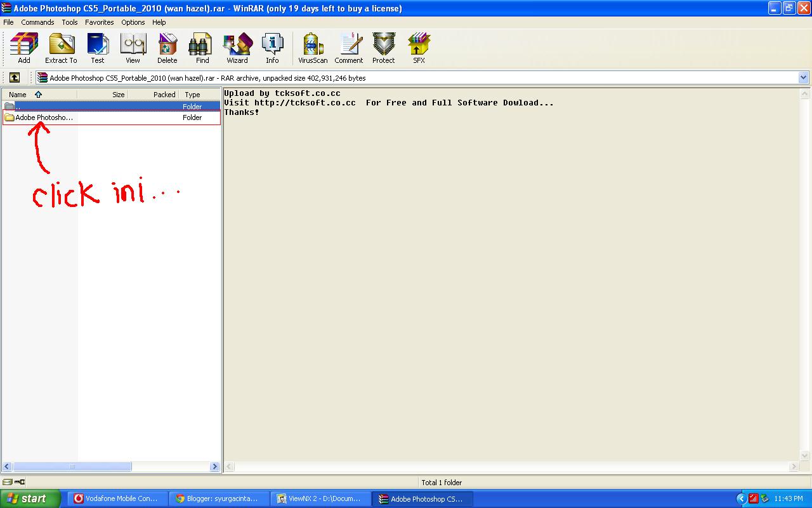Expand hidden system tray icons
This screenshot has height=508, width=812.
[741, 498]
